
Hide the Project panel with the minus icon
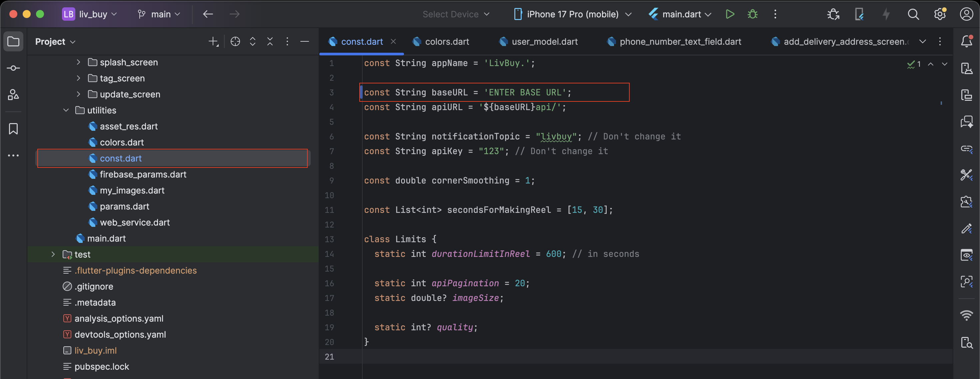coord(304,41)
